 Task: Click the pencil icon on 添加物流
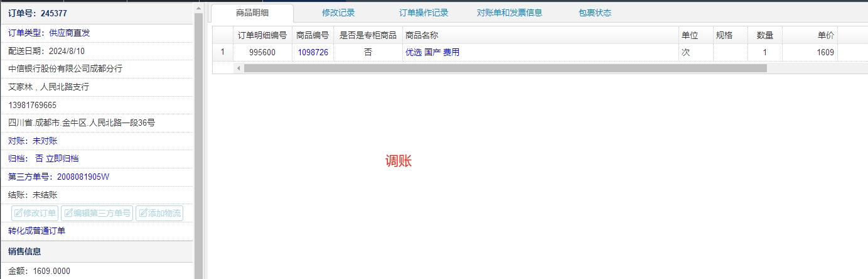(x=142, y=213)
